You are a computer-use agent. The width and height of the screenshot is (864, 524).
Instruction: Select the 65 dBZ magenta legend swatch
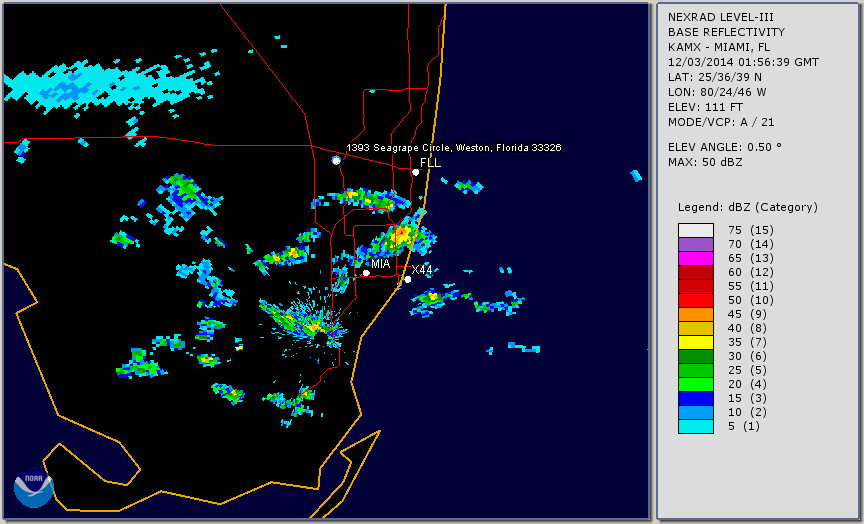point(696,258)
